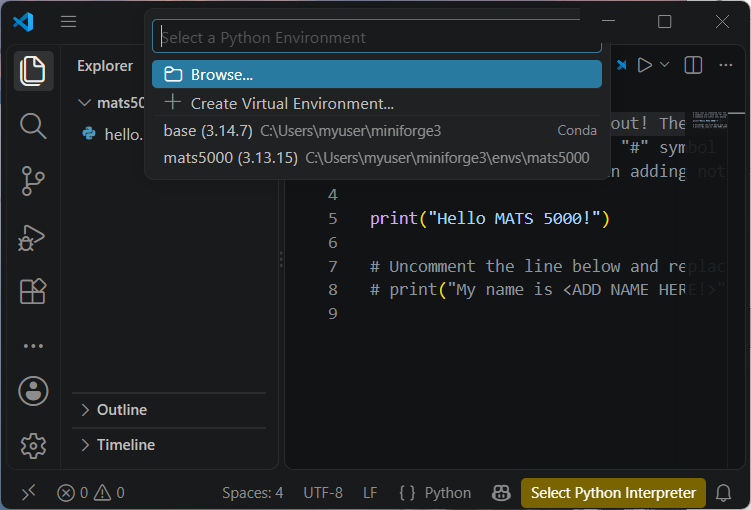This screenshot has width=751, height=510.
Task: Show additional views ellipsis in activity bar
Action: pos(33,346)
